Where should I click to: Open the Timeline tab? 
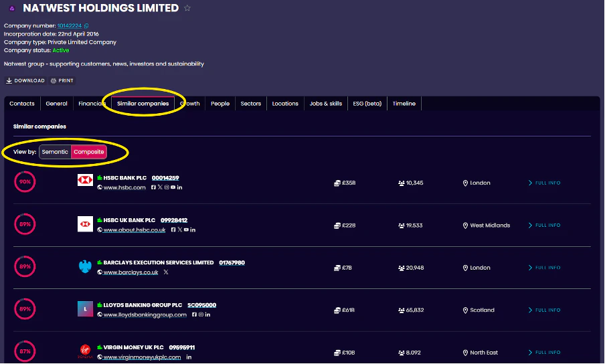(x=404, y=103)
